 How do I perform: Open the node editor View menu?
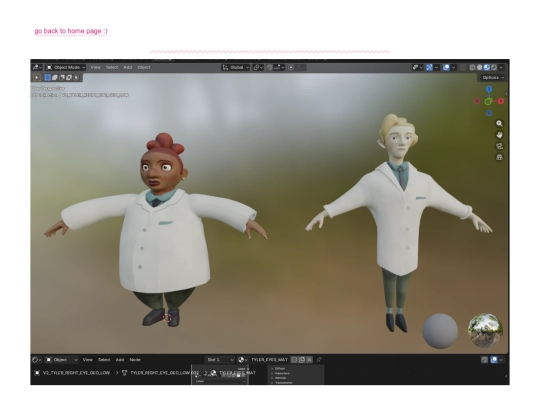[87, 360]
